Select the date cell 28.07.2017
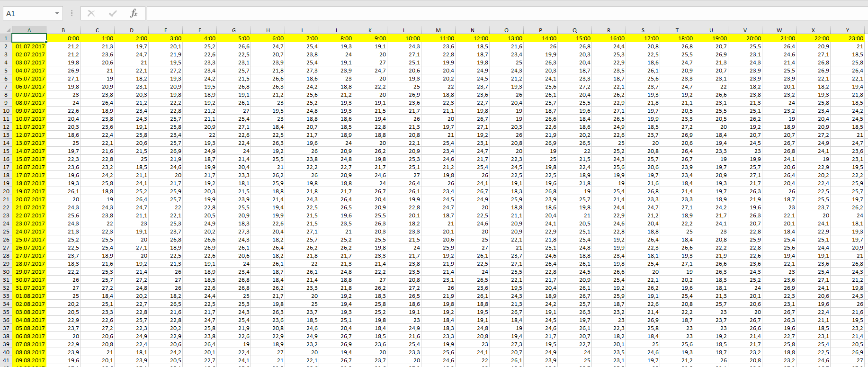The height and width of the screenshot is (367, 868). [29, 264]
